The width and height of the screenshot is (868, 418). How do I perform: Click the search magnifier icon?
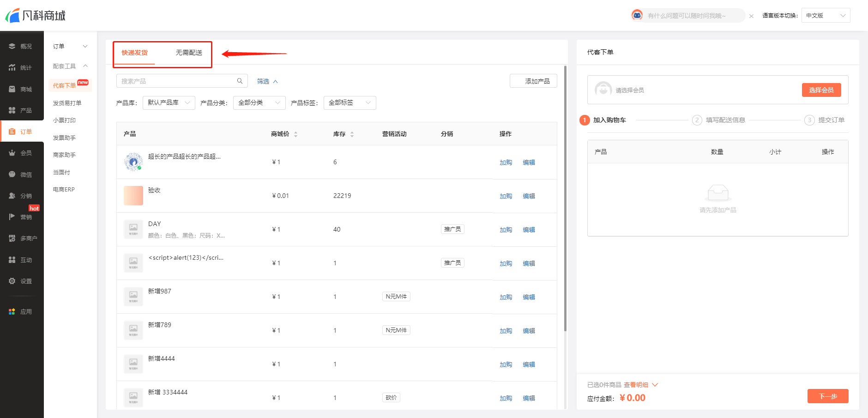click(x=240, y=81)
